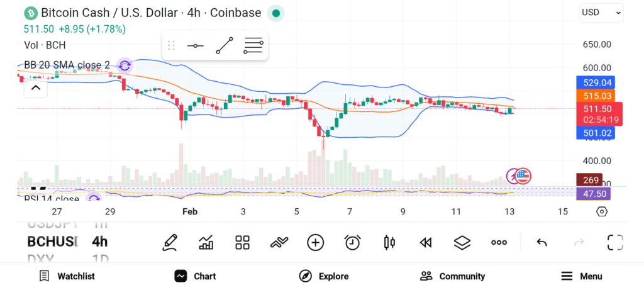Select BCHUSD 4h watchlist row

(x=67, y=242)
